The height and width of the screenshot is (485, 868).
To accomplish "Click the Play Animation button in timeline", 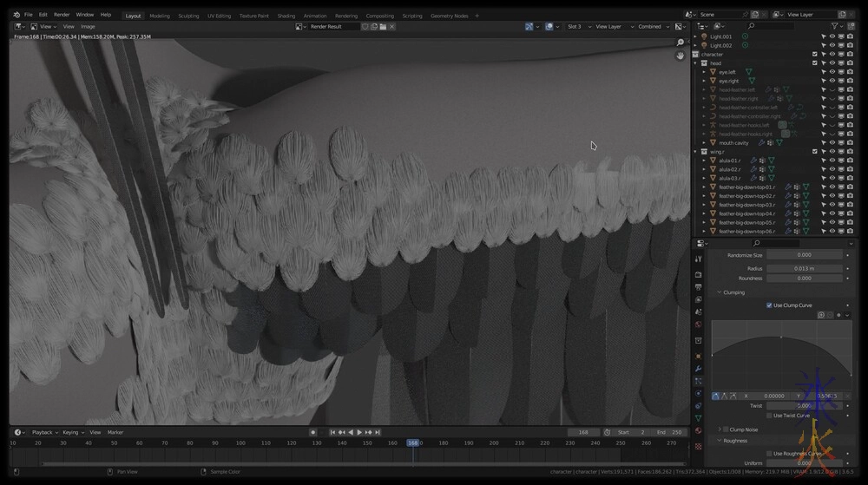I will tap(359, 432).
